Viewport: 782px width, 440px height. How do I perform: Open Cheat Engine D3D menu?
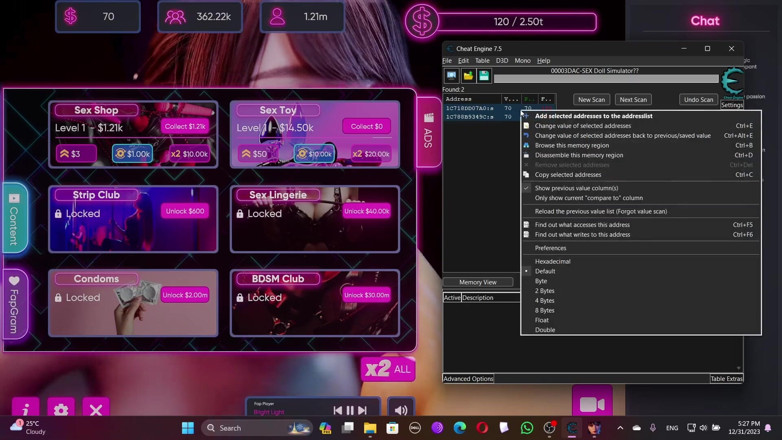[502, 60]
